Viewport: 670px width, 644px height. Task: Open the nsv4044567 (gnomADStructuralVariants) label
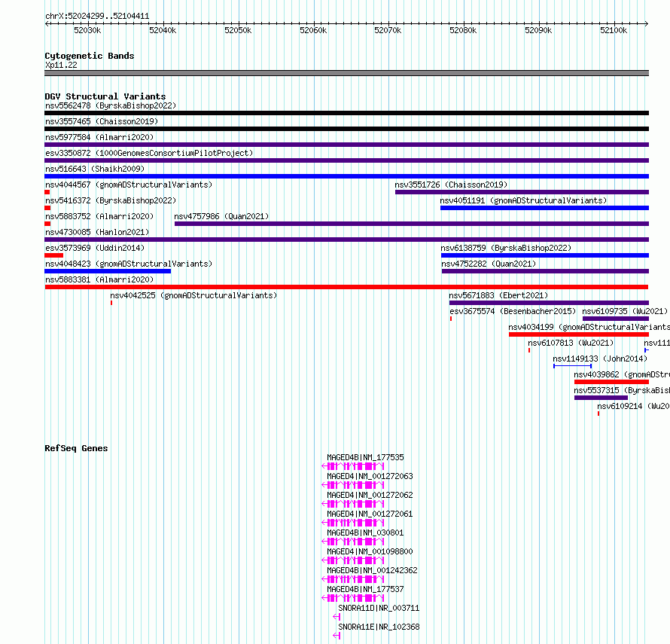pos(129,185)
